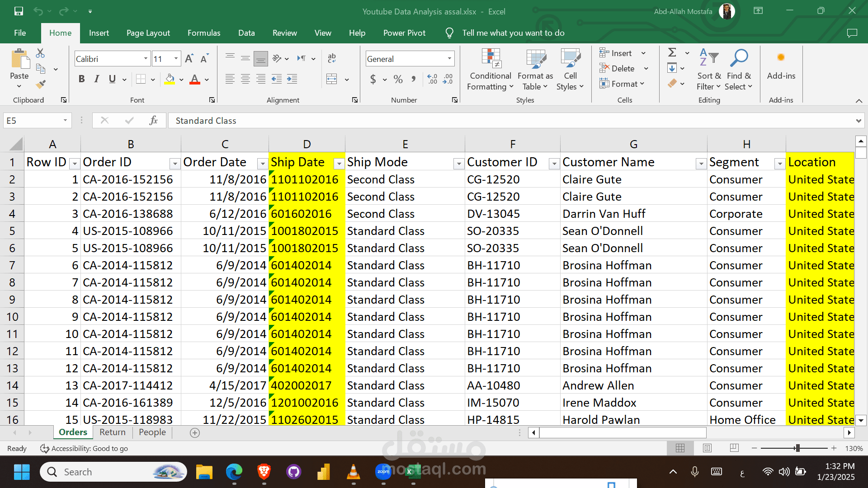Toggle Italic formatting
This screenshot has height=488, width=868.
click(x=97, y=80)
